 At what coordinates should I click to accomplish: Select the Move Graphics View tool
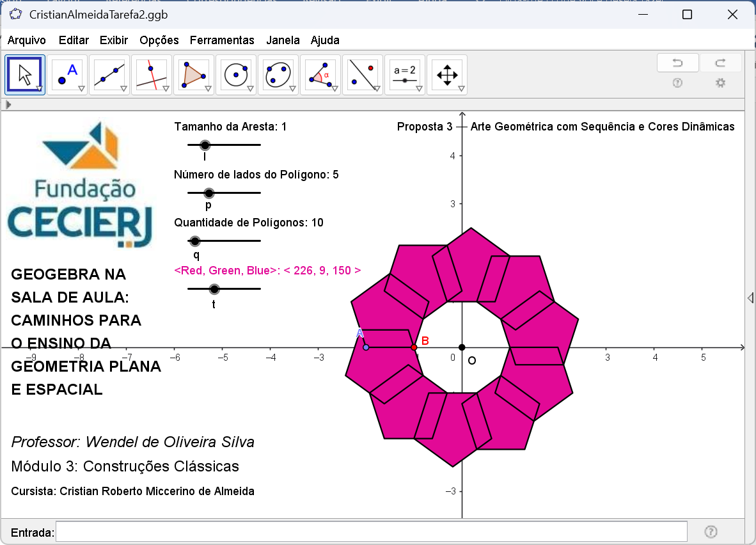tap(446, 75)
